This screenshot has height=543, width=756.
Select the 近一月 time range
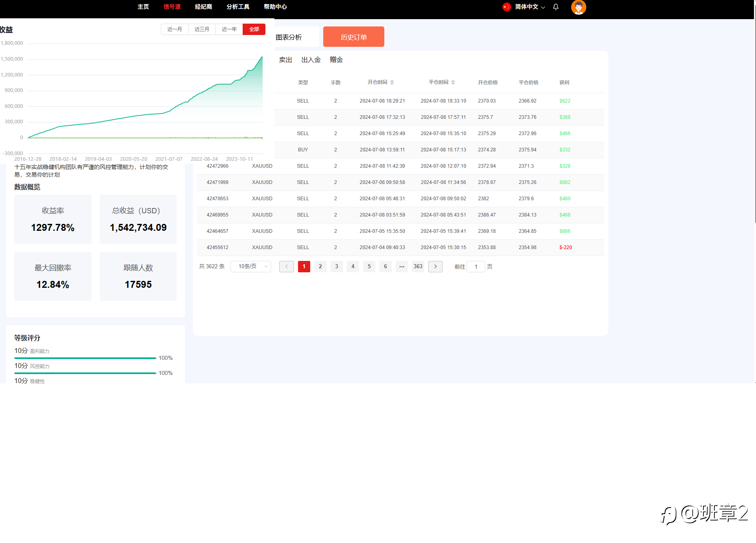click(x=175, y=29)
